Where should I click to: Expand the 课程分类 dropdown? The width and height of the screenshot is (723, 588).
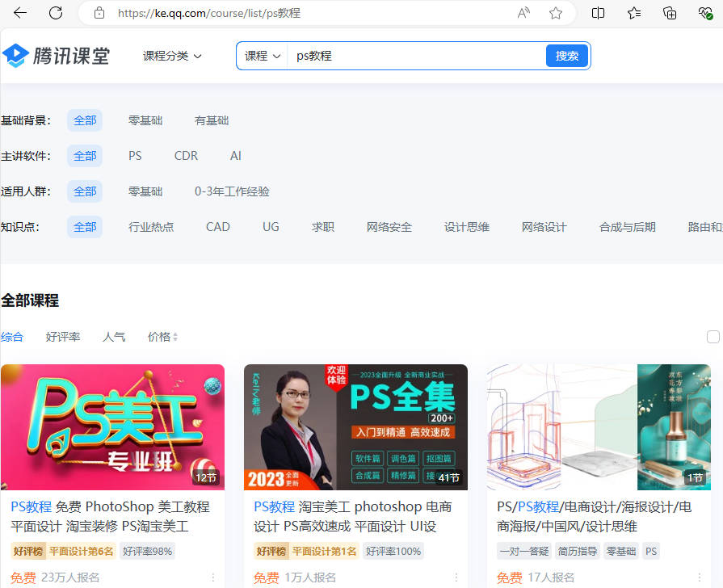click(x=172, y=56)
